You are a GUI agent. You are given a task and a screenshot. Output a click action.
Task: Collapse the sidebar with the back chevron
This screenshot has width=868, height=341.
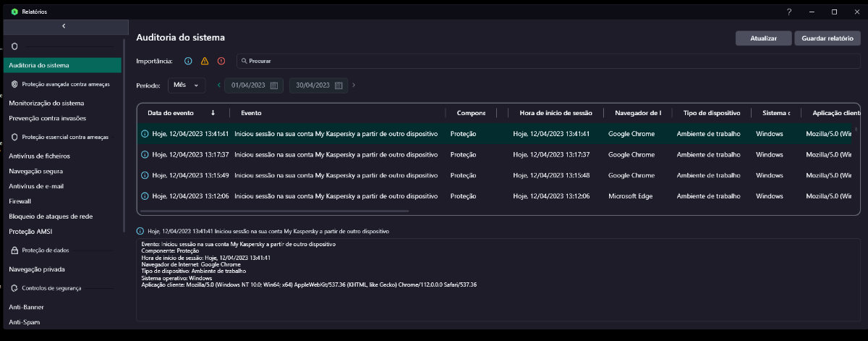pos(64,26)
